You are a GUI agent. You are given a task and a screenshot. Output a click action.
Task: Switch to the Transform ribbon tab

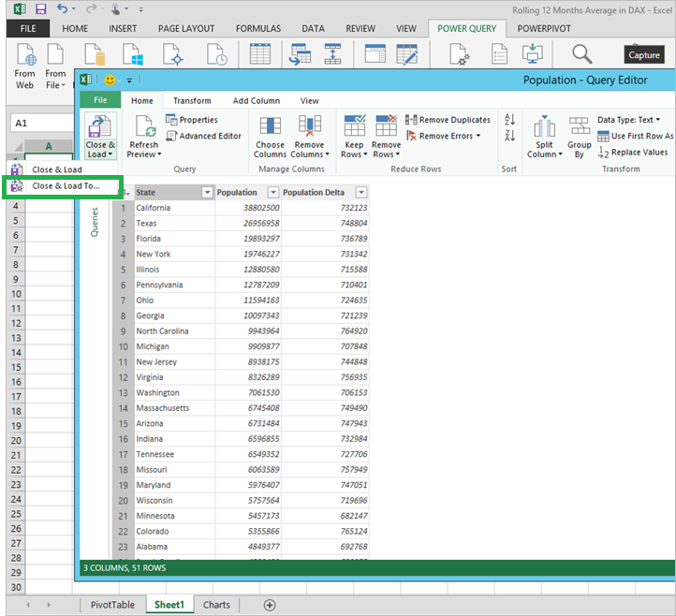pos(192,100)
